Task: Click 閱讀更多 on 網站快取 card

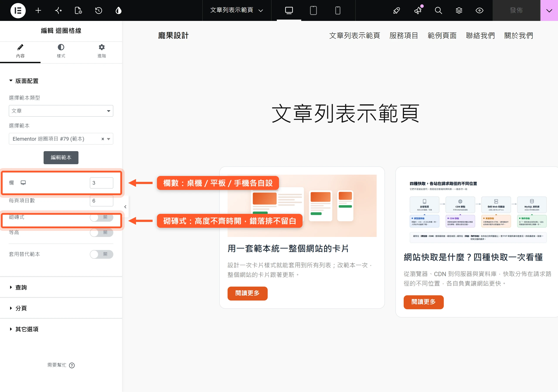Action: tap(424, 302)
